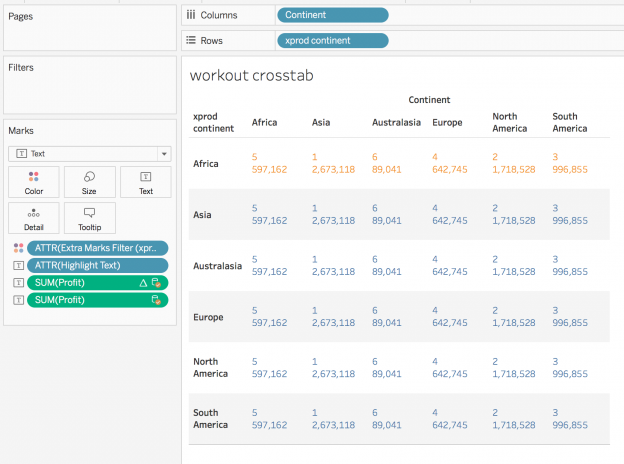Screen dimensions: 624x464
Task: Click the Europe row header
Action: [210, 317]
